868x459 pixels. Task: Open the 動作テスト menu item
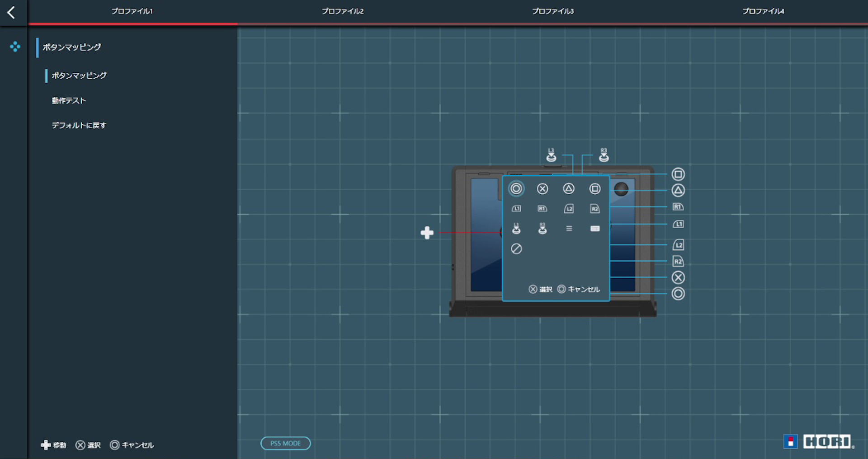(69, 100)
